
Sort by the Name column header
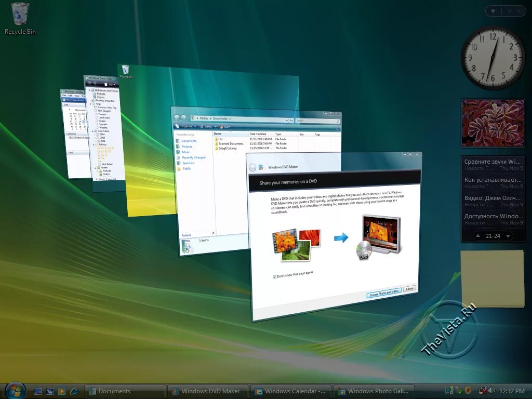tap(231, 134)
